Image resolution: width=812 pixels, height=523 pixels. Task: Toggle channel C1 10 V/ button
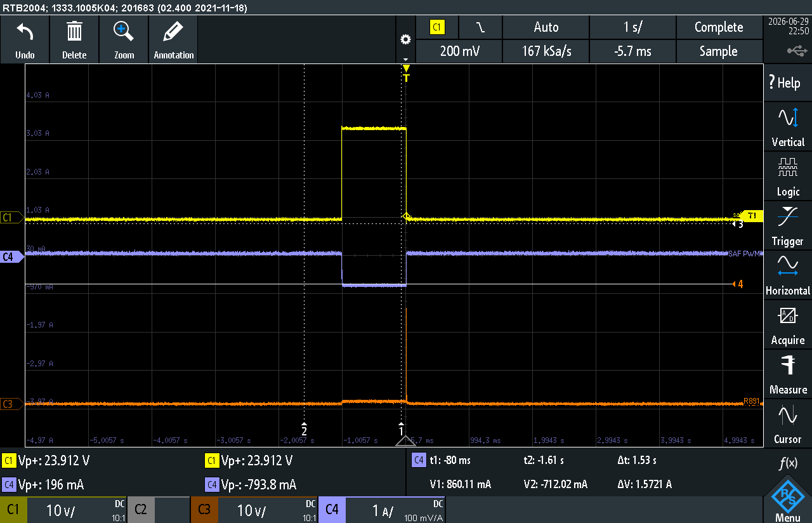pyautogui.click(x=63, y=510)
